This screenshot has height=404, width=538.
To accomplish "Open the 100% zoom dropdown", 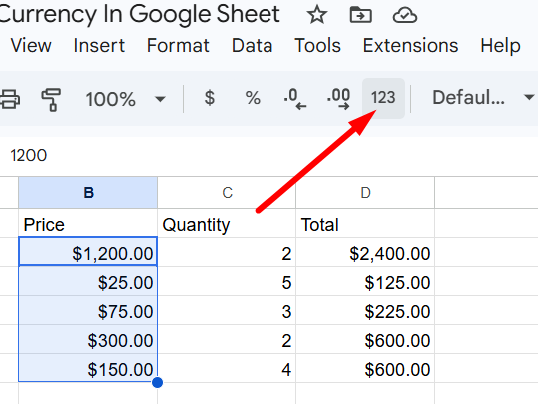I will click(x=125, y=99).
